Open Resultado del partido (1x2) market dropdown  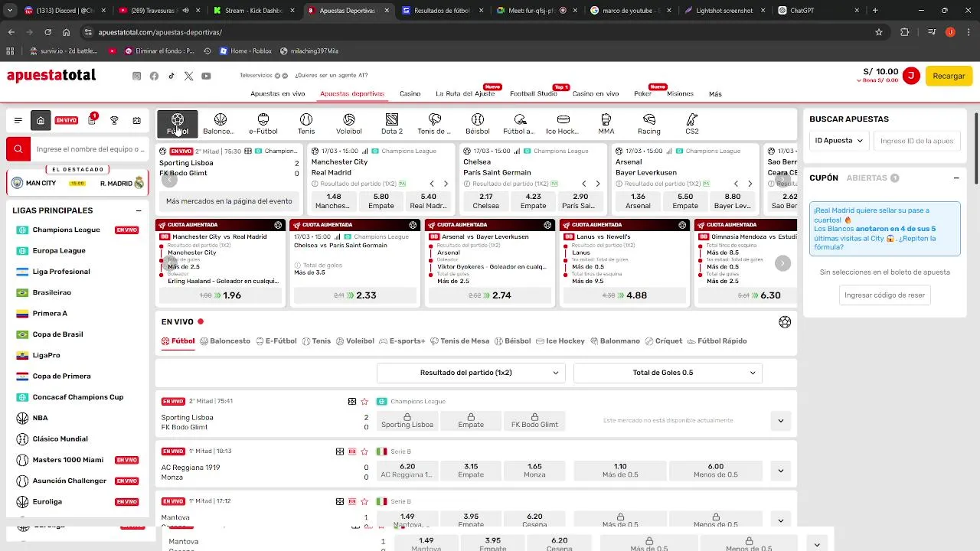tap(471, 373)
